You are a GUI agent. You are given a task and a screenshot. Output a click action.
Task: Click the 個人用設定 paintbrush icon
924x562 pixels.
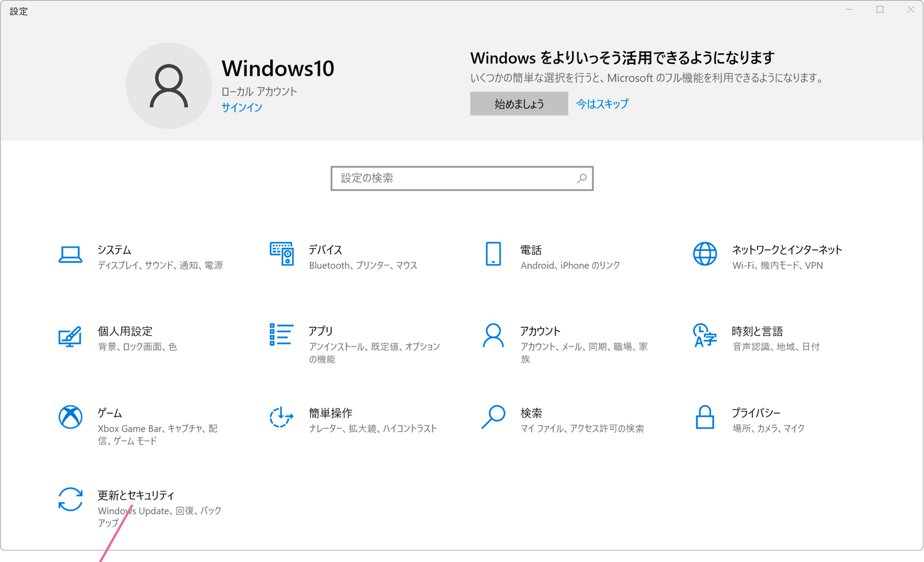click(70, 336)
